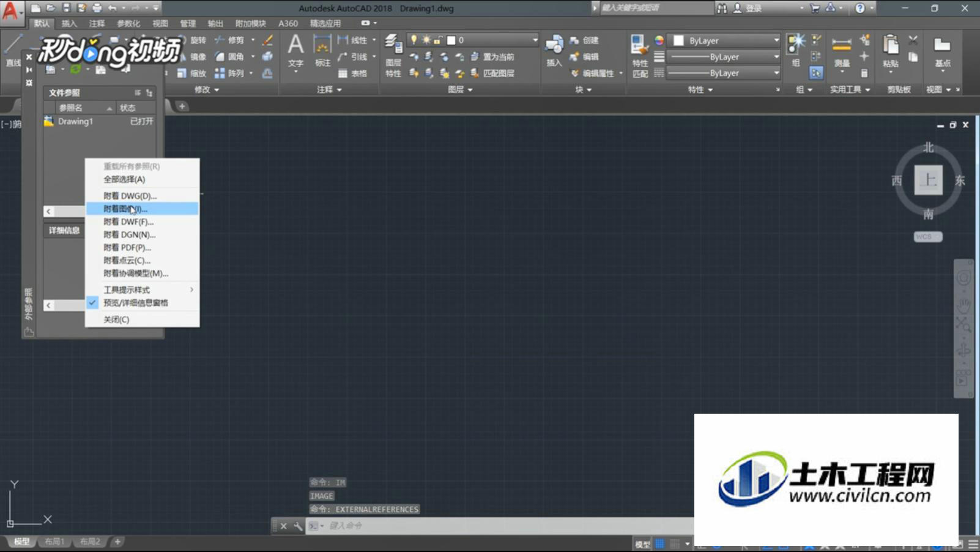Toggle the 模型 model space status button
The height and width of the screenshot is (552, 980).
point(642,544)
